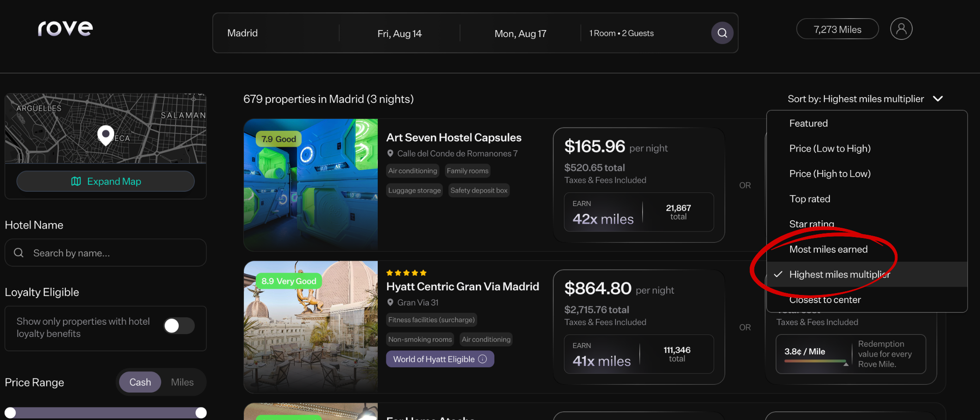Click Search by name input field
The width and height of the screenshot is (980, 420).
point(106,253)
